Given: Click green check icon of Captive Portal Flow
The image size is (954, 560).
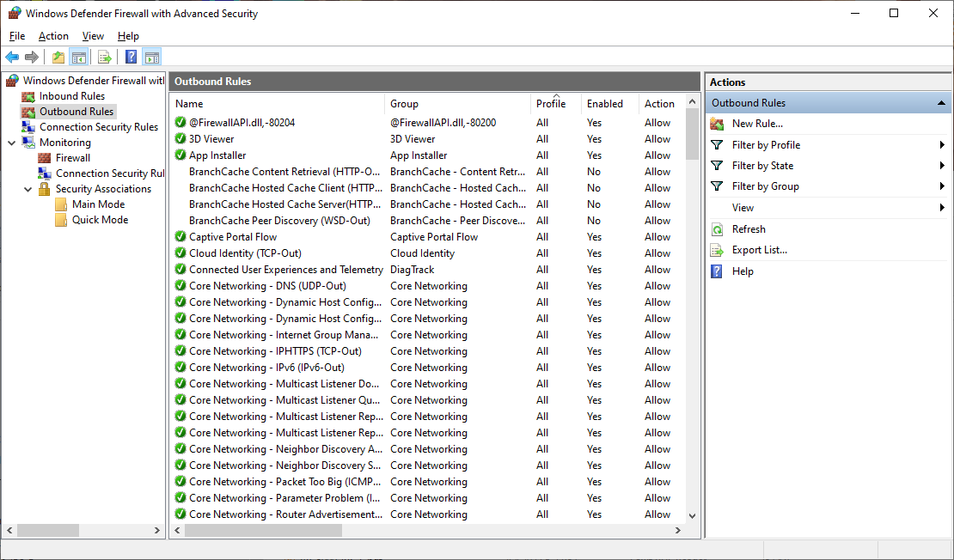Looking at the screenshot, I should click(x=180, y=236).
